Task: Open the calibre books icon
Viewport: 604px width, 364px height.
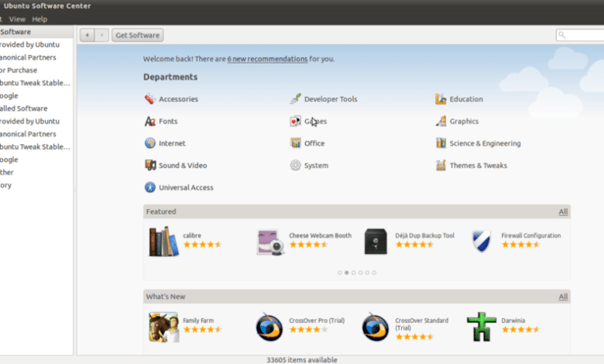Action: coord(163,242)
